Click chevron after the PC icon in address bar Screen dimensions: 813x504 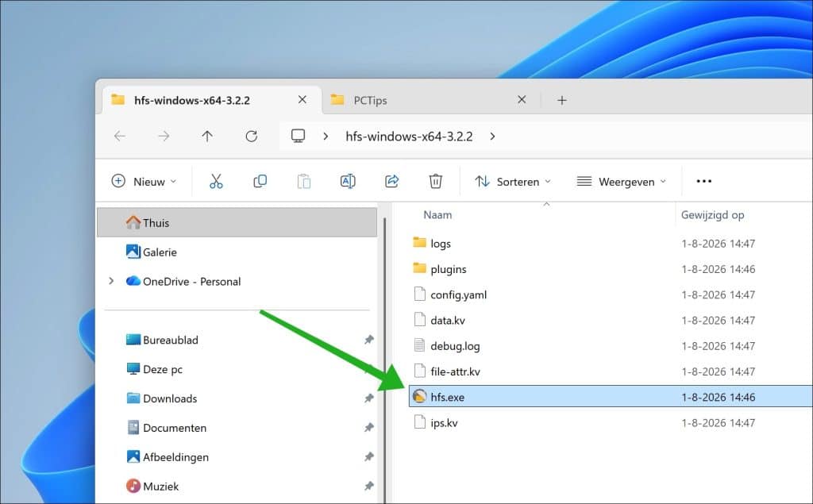click(326, 136)
